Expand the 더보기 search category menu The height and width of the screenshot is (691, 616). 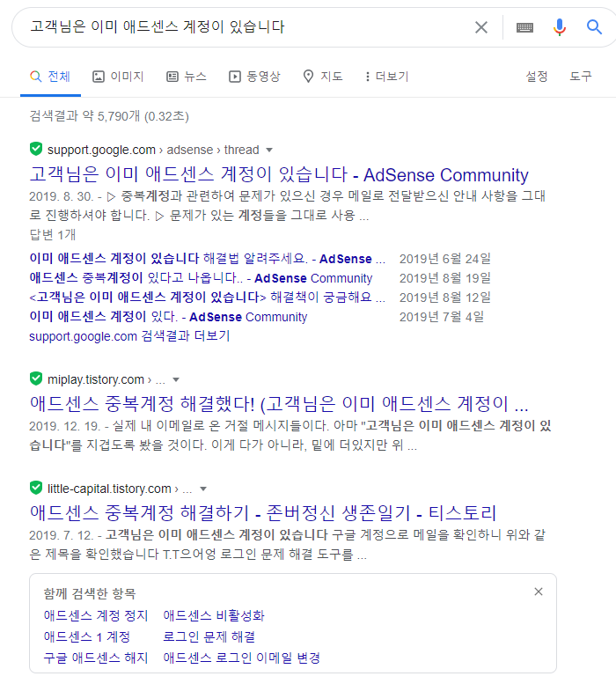[x=386, y=77]
